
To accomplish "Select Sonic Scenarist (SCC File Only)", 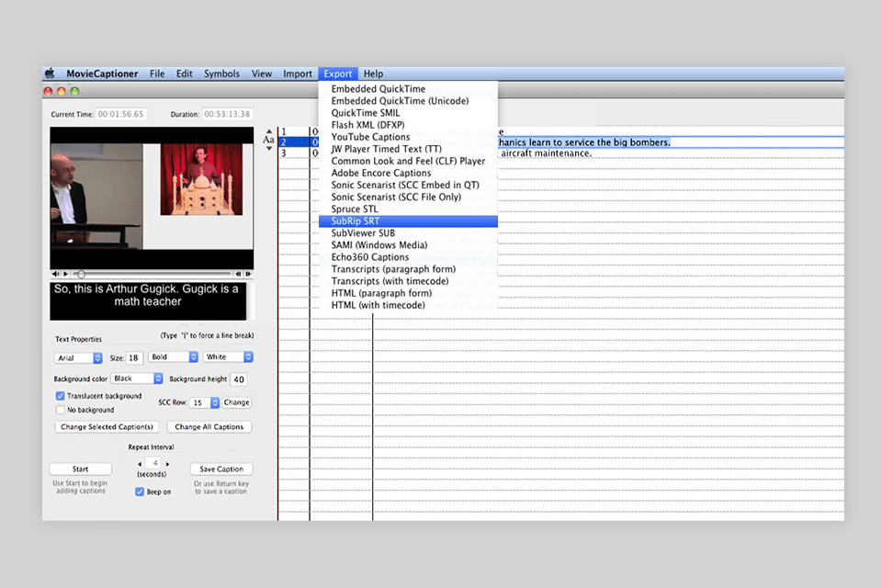I will coord(408,197).
